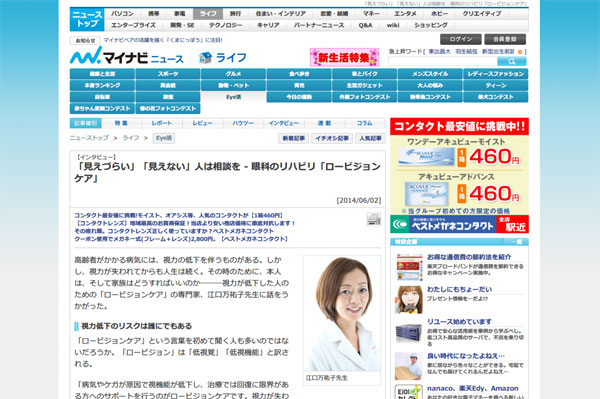Filter articles by 連載 type
Screen dimensions: 600x399
point(324,123)
